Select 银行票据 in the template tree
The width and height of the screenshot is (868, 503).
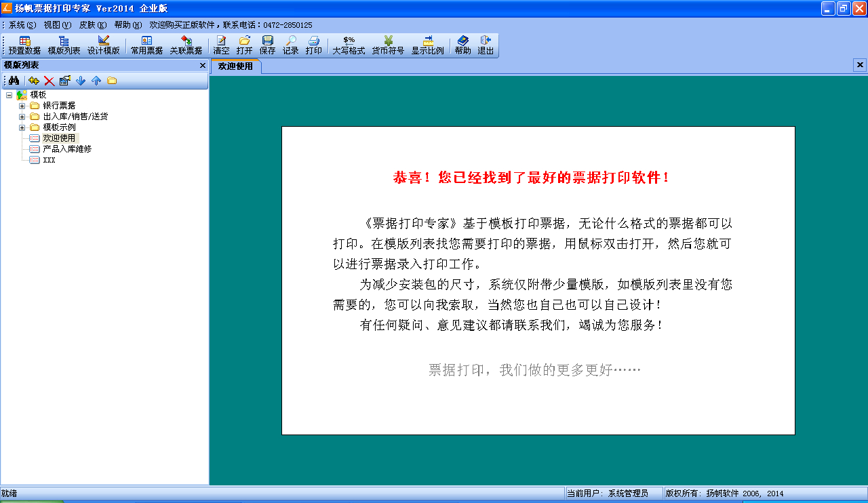pos(59,106)
